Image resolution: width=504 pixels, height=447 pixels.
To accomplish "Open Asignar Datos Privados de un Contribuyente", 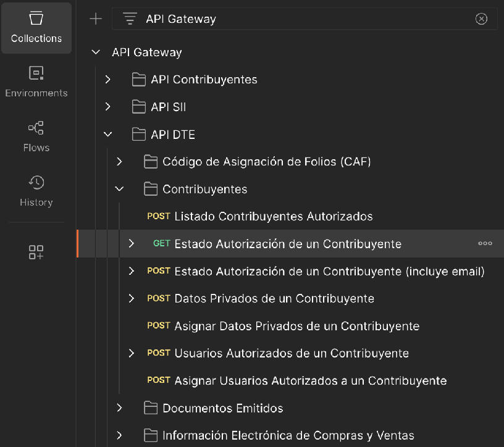I will point(296,326).
